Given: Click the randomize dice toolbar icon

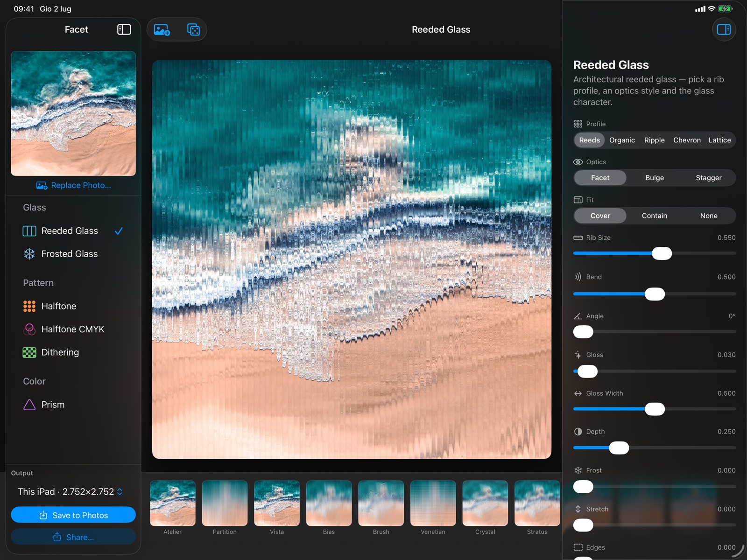Looking at the screenshot, I should (193, 30).
